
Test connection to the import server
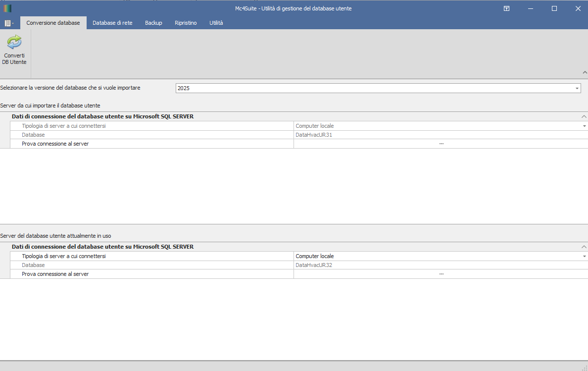pos(441,144)
